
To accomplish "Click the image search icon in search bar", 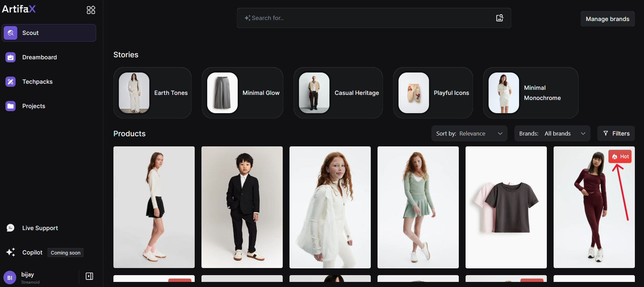I will tap(499, 18).
